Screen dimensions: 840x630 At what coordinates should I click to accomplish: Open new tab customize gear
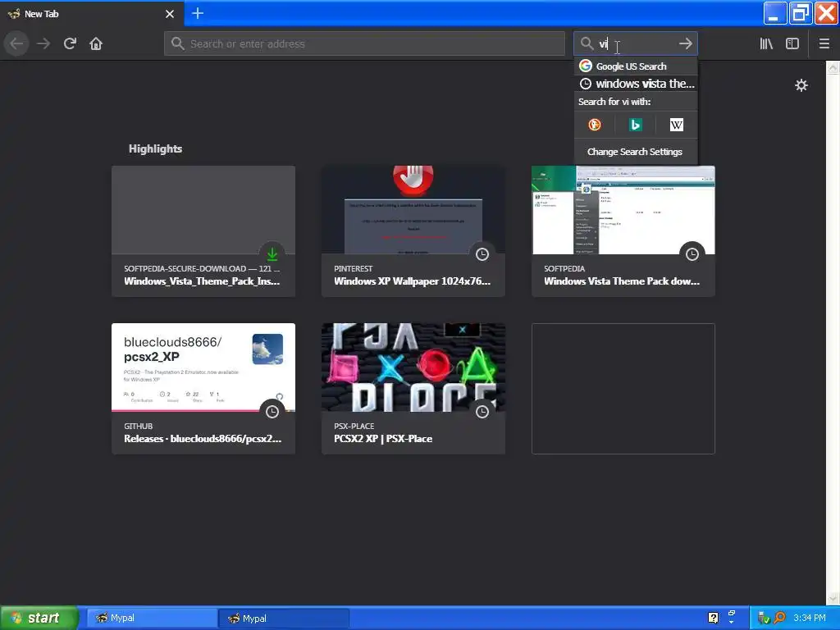[801, 85]
